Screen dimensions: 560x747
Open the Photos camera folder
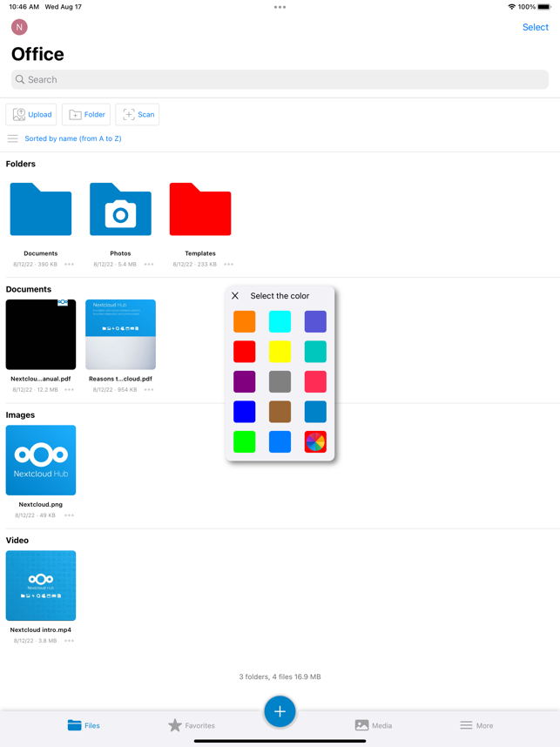pyautogui.click(x=120, y=210)
